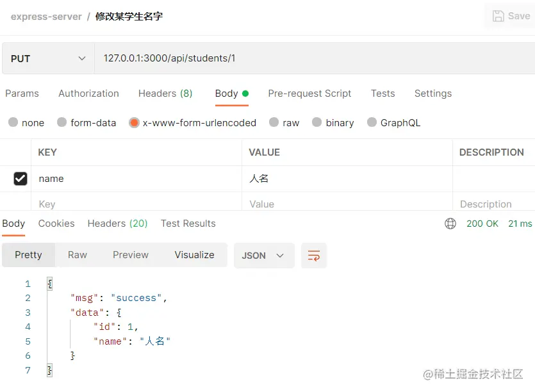Click the network globe icon

click(x=450, y=224)
